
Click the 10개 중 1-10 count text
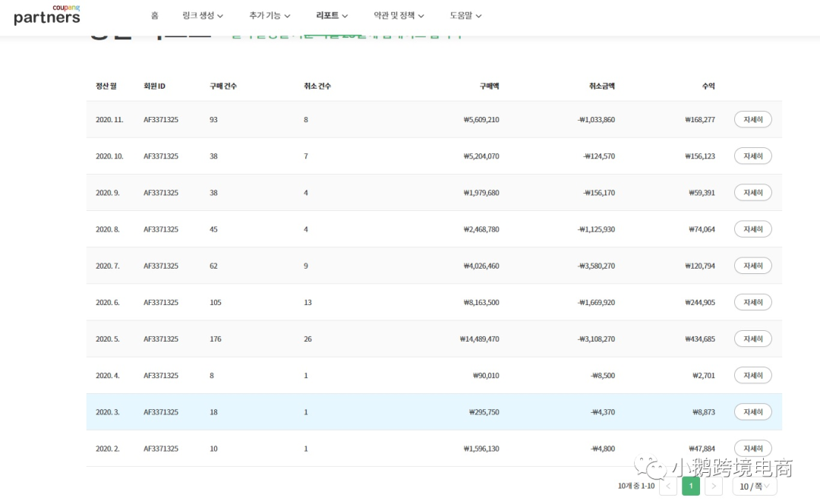pyautogui.click(x=636, y=487)
